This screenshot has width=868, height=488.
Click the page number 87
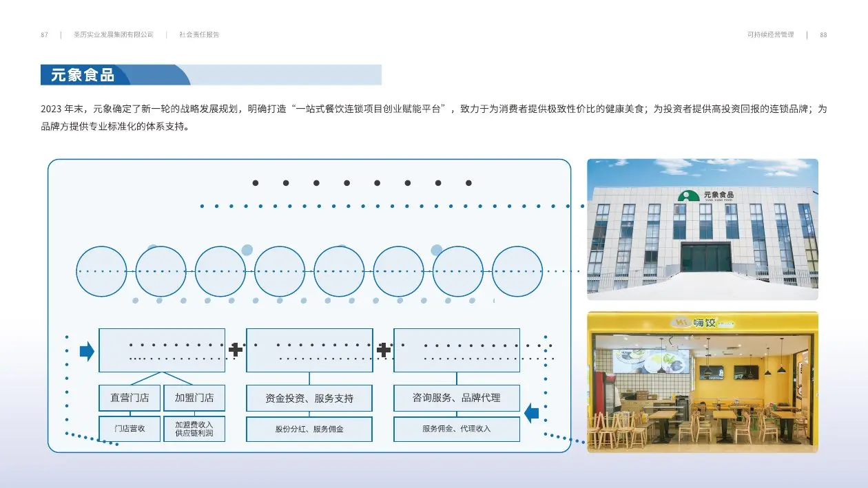point(44,35)
